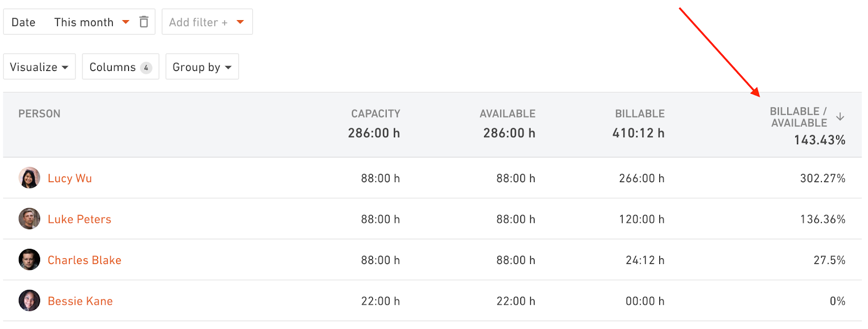Sort by the Billable column header
This screenshot has width=868, height=329.
click(640, 114)
